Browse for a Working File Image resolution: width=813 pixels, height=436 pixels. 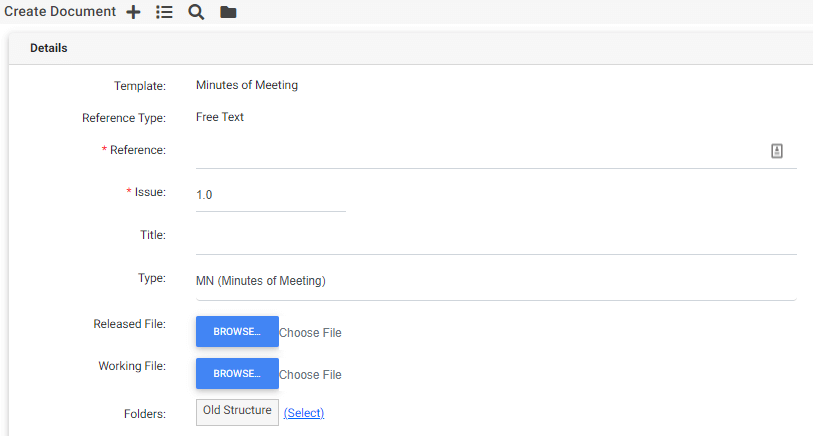237,374
